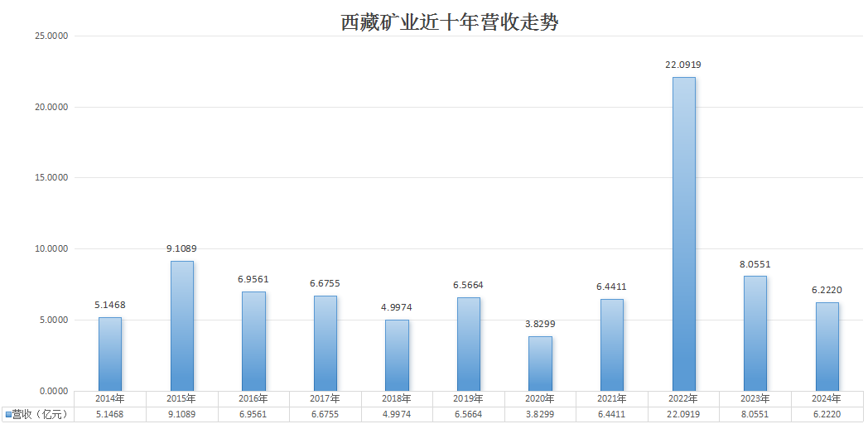Click data table cell 6.4411 under 2021年
Image resolution: width=868 pixels, height=424 pixels.
[612, 415]
